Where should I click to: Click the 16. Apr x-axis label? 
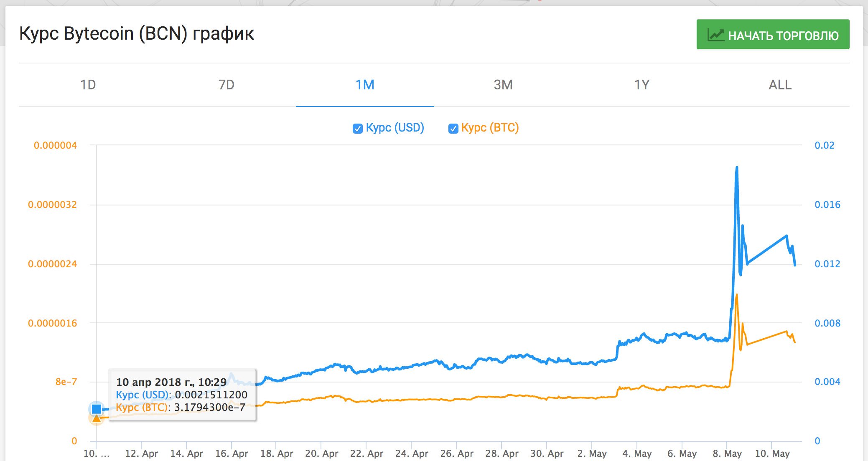[x=232, y=453]
